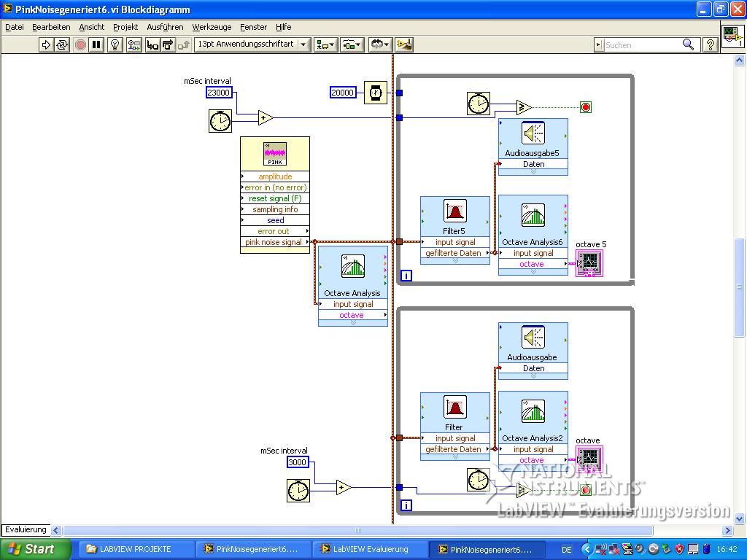Click the Clean Up Diagram button
This screenshot has width=747, height=560.
pos(404,44)
